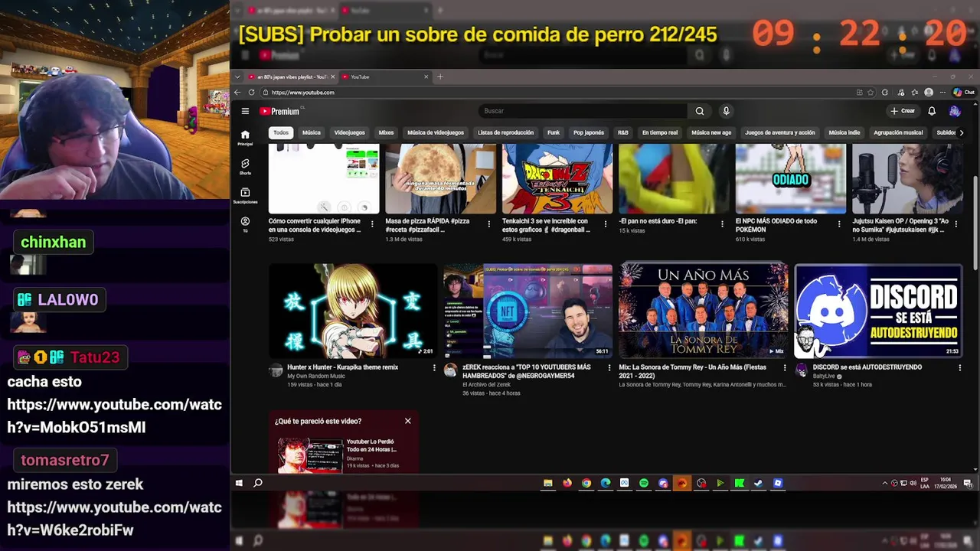The image size is (980, 551).
Task: Open options menu for zEREK reacciona video
Action: pos(609,368)
